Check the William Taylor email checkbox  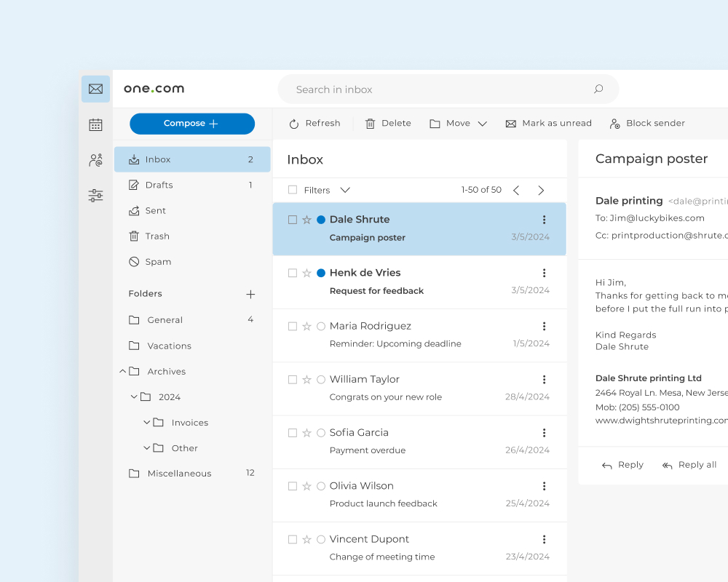(293, 380)
